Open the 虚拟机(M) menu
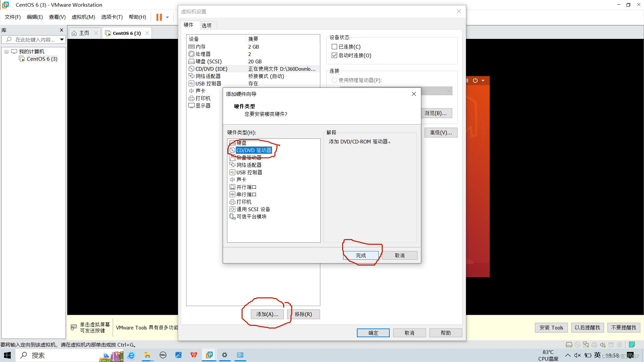Image resolution: width=644 pixels, height=362 pixels. click(83, 17)
